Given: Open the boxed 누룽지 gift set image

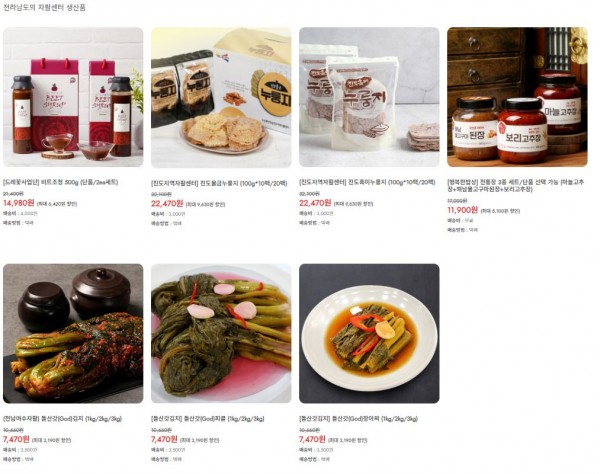Looking at the screenshot, I should (x=221, y=97).
